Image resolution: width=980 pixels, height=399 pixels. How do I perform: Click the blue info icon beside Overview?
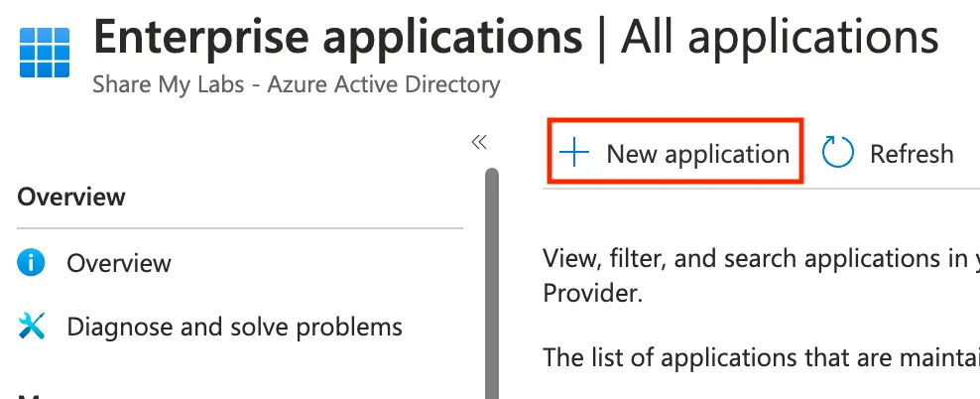click(x=32, y=263)
